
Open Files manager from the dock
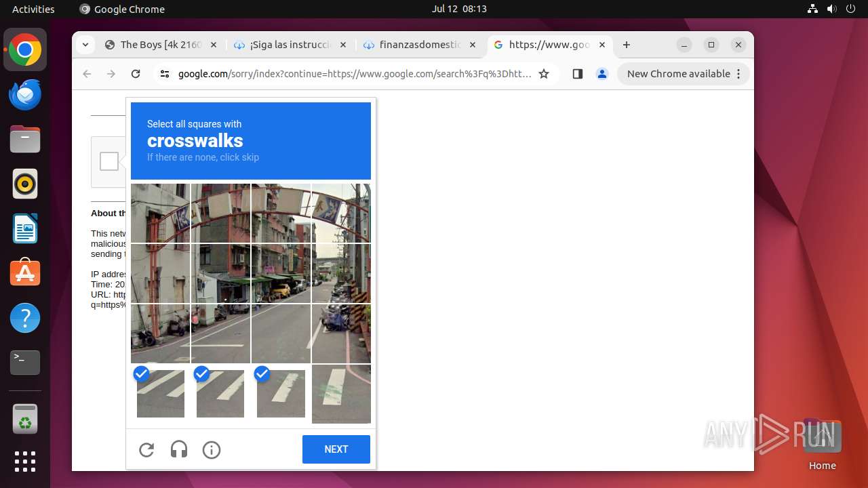(x=25, y=139)
